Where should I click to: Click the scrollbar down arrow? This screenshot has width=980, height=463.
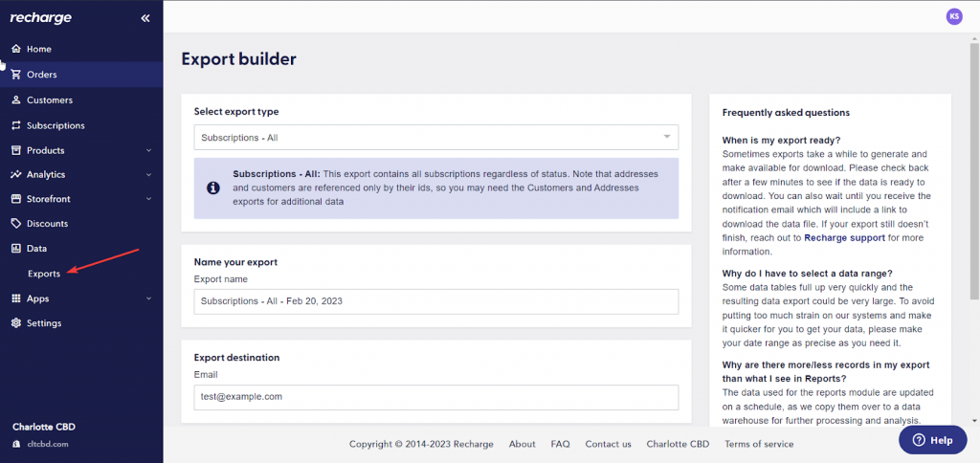click(x=974, y=421)
